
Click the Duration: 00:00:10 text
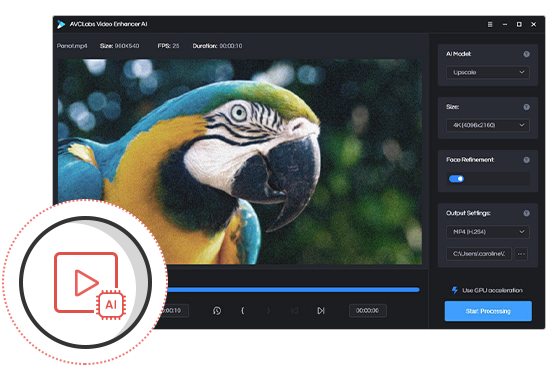[x=217, y=46]
